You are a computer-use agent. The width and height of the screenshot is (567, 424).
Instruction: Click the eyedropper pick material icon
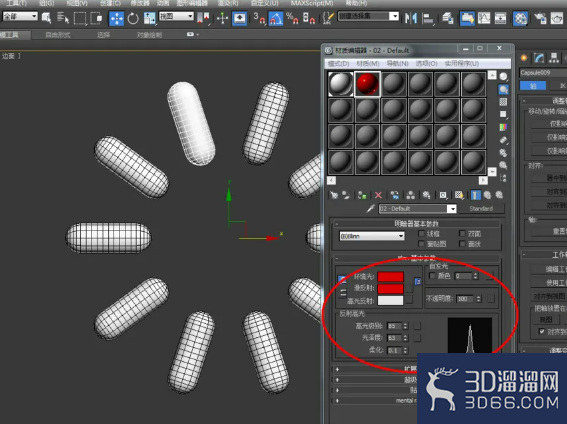pos(370,209)
